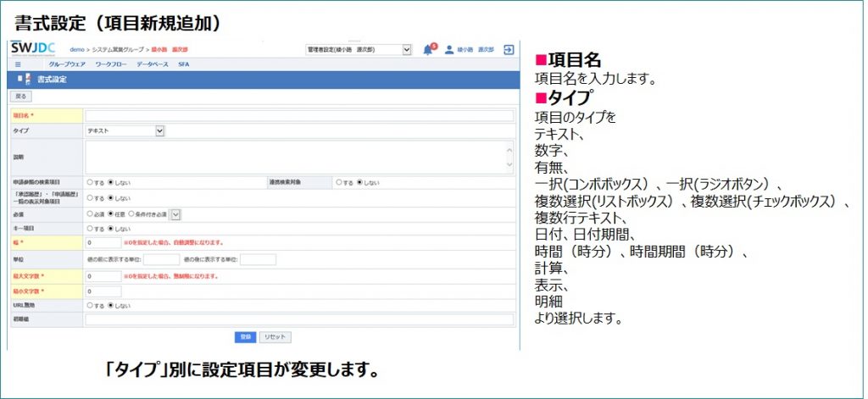Screen dimensions: 868x399
Task: Click the 登録 button
Action: (x=245, y=336)
